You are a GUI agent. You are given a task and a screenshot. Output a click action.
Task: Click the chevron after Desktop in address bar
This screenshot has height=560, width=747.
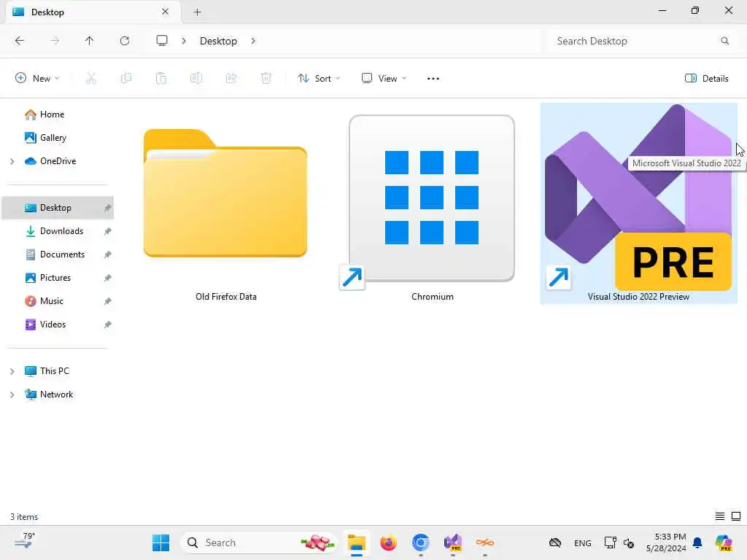253,41
